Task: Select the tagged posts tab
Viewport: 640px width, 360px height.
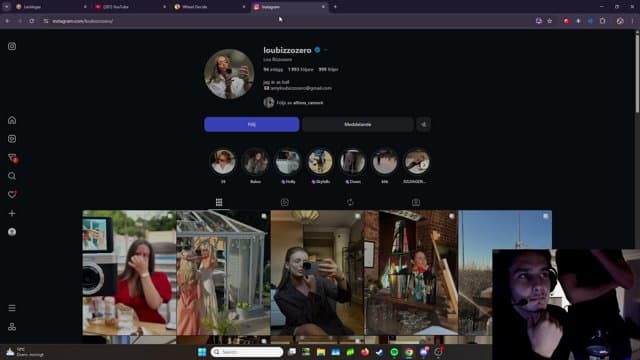Action: click(x=416, y=202)
